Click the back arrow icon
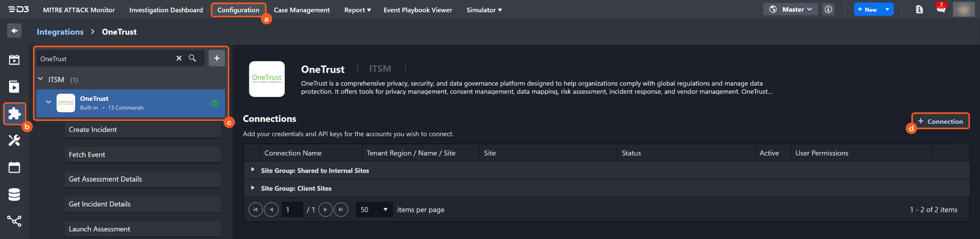The image size is (980, 239). [x=14, y=31]
